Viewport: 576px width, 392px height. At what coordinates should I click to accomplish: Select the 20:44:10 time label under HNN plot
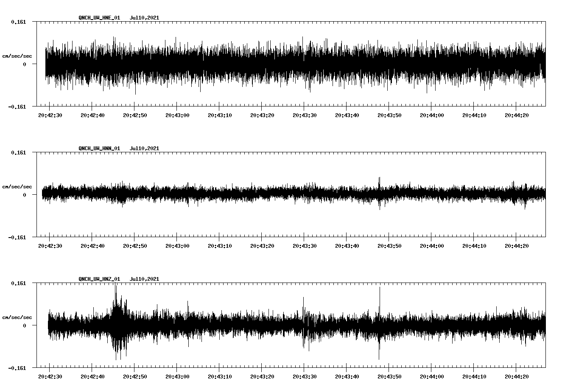pos(474,246)
